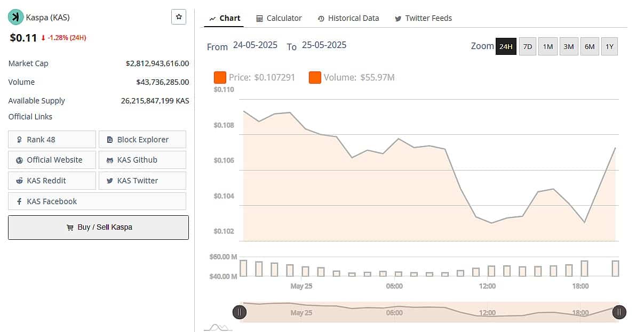Viewport: 644px width, 332px height.
Task: Toggle the Price series legend swatch
Action: tap(220, 77)
